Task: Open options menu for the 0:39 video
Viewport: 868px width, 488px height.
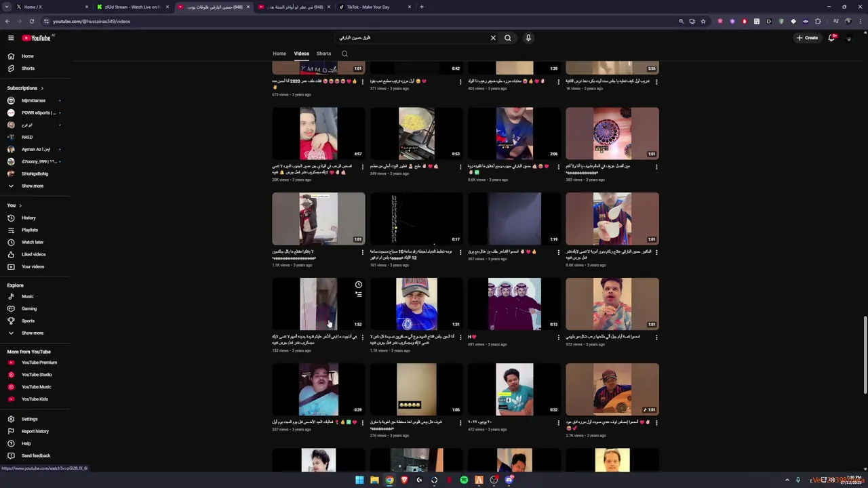Action: 362,422
